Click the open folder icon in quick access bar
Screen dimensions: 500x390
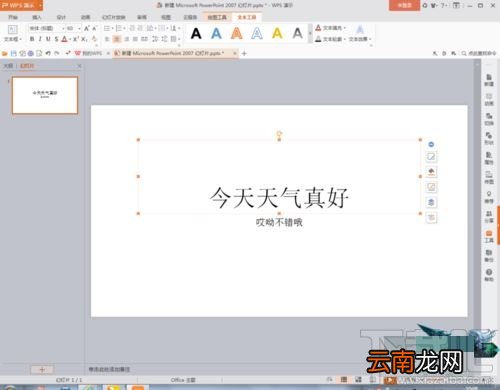[5, 53]
